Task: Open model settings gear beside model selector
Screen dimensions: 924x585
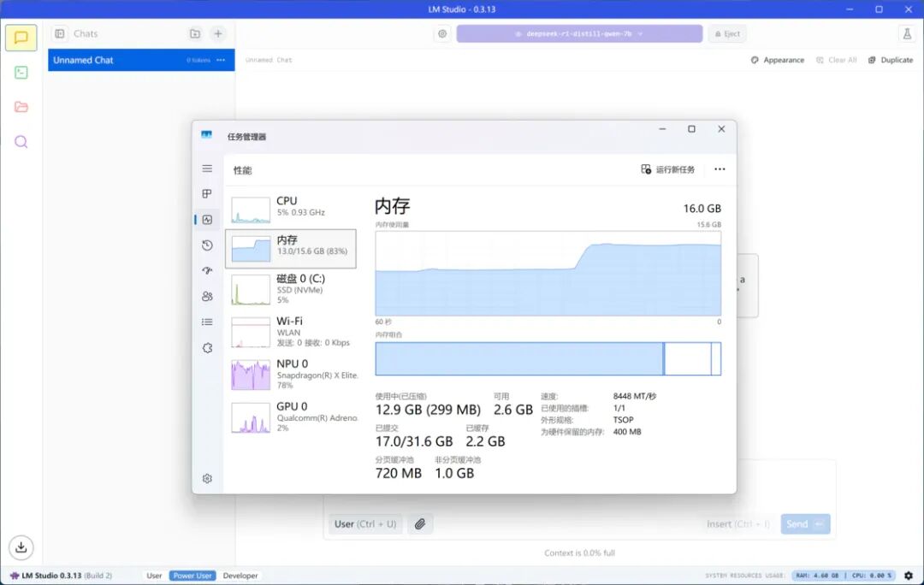Action: point(442,33)
